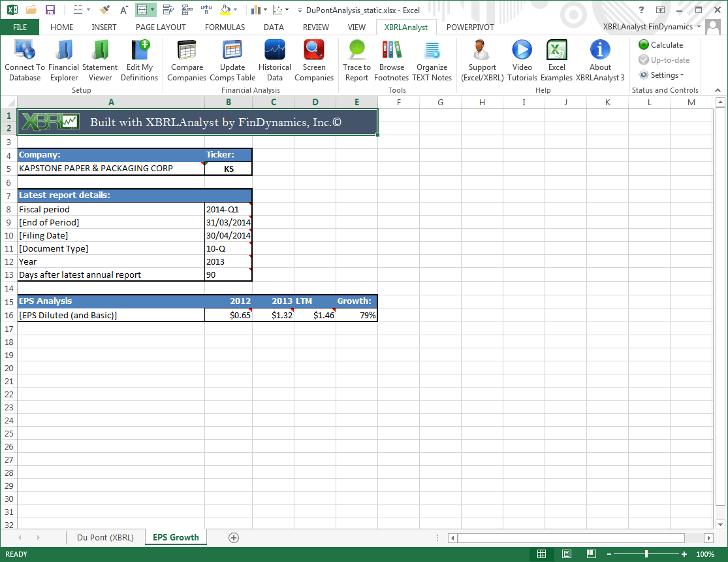Viewport: 728px width, 562px height.
Task: Switch to the HOME ribbon tab
Action: [x=61, y=27]
